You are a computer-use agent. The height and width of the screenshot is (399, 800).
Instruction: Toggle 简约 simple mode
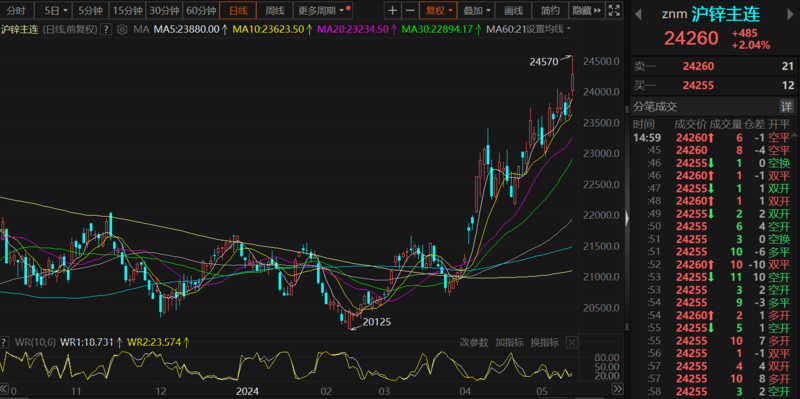pyautogui.click(x=550, y=10)
